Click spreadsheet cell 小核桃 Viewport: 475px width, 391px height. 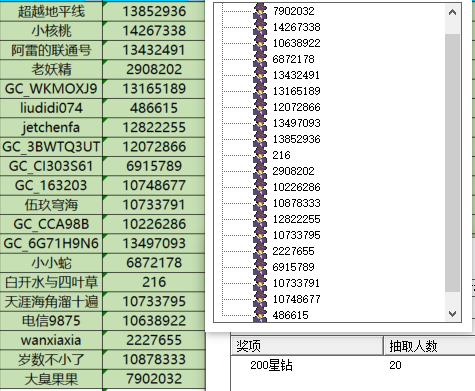coord(51,31)
